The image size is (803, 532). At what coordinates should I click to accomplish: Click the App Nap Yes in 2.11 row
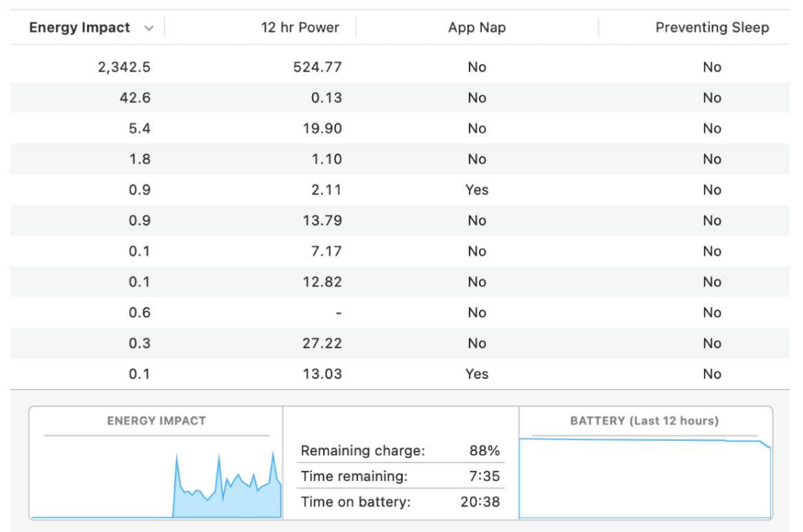(476, 190)
